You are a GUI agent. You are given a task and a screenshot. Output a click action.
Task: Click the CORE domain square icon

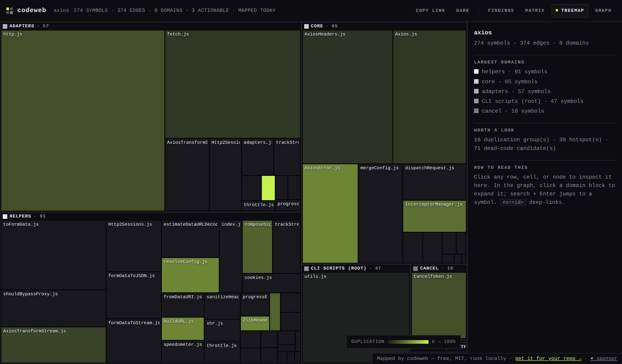[x=306, y=26]
